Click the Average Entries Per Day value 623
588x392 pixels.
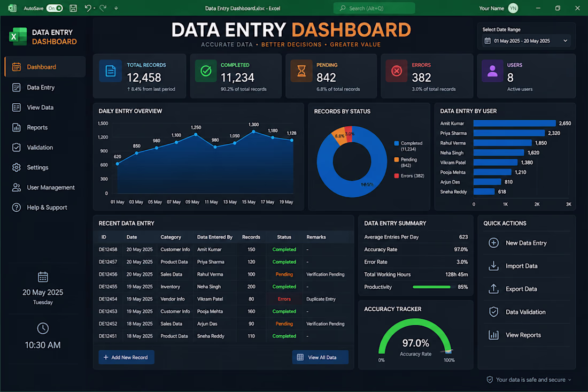pyautogui.click(x=463, y=237)
